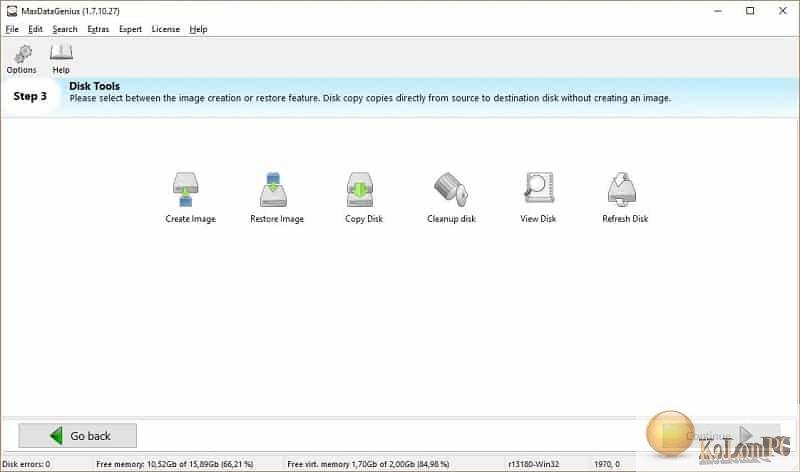Open the Search menu
Screen dimensions: 800x472
pos(65,29)
